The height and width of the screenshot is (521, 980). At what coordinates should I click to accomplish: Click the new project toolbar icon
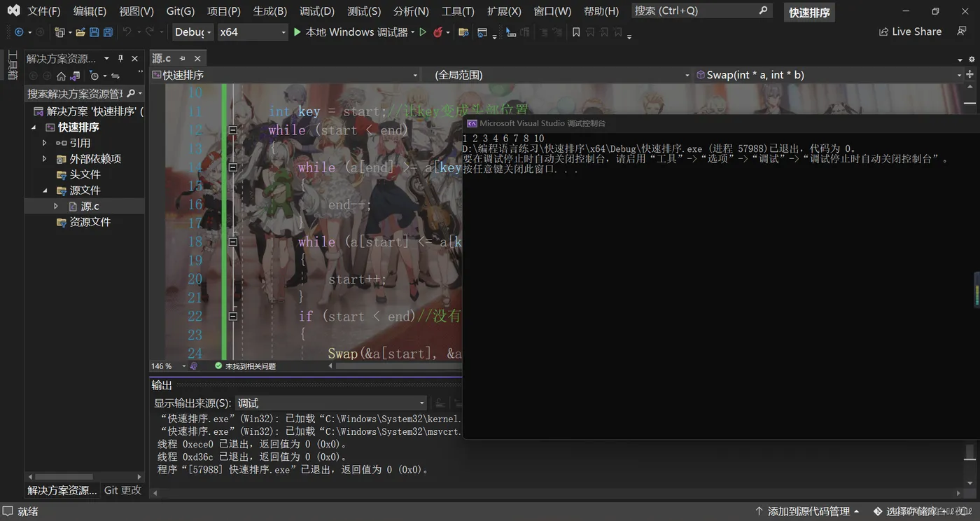point(59,32)
